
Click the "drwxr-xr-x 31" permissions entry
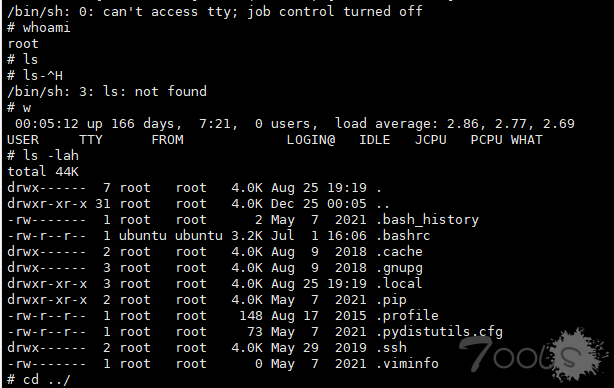point(59,204)
